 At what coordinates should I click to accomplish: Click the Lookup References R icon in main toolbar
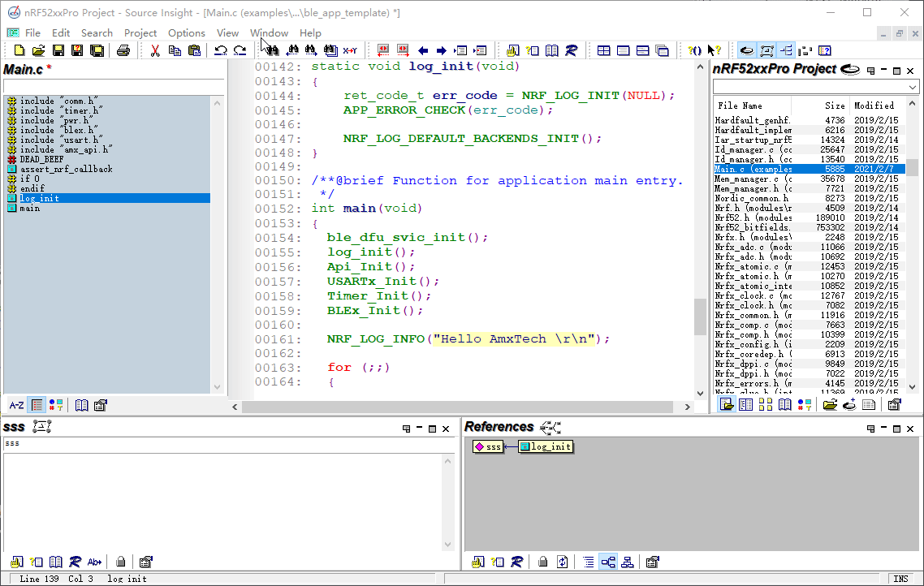(x=571, y=50)
